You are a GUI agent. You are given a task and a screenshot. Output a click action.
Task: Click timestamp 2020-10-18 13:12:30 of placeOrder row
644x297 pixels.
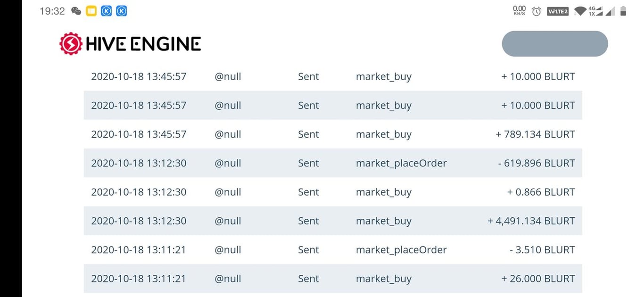pyautogui.click(x=139, y=163)
